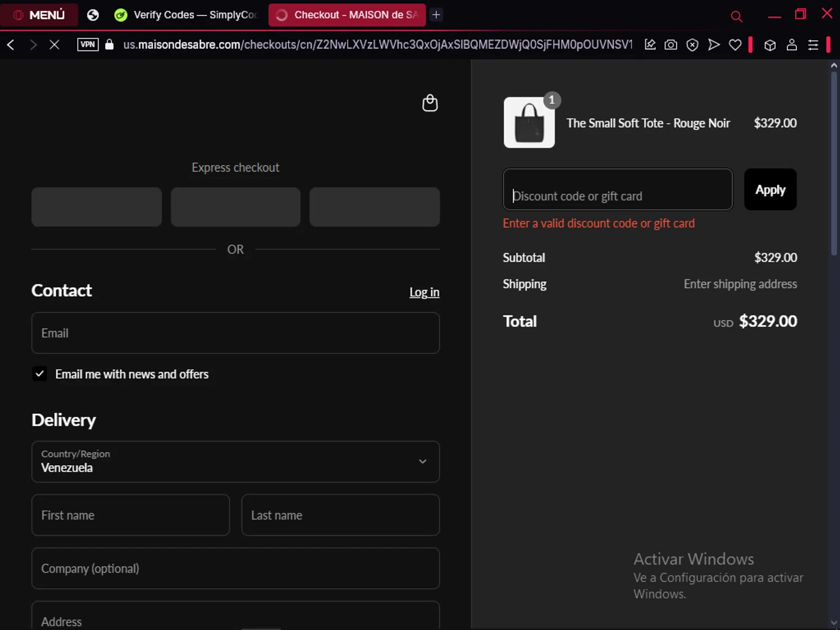840x630 pixels.
Task: Open the send flow arrow icon
Action: point(713,45)
